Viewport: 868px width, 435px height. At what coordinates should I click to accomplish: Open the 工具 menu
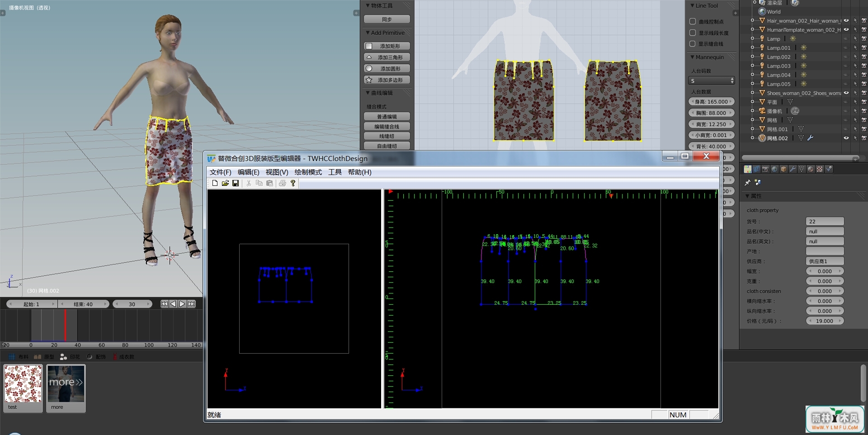pyautogui.click(x=335, y=172)
